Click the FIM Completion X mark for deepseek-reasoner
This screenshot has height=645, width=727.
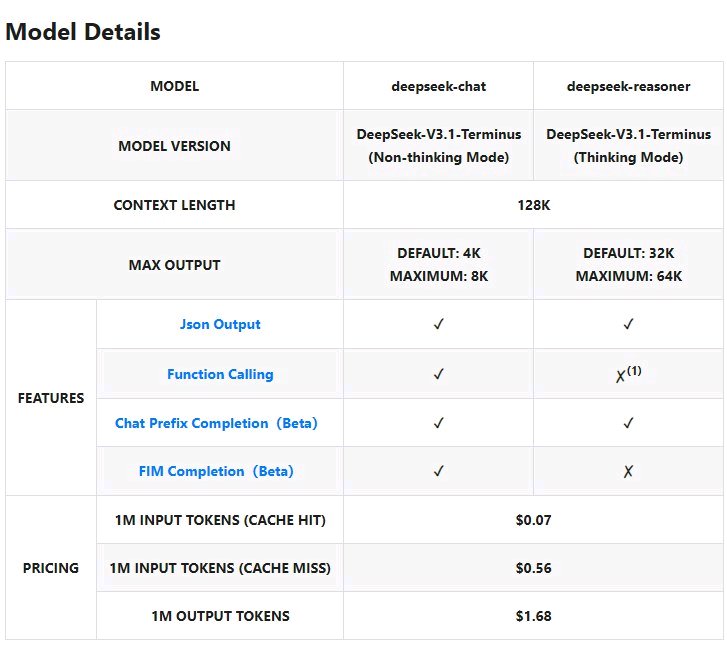628,472
